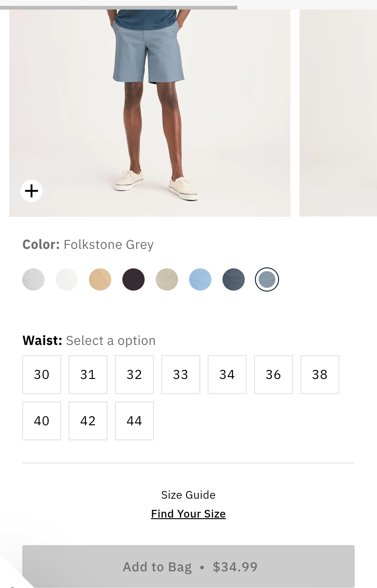View the next product image thumbnail
The width and height of the screenshot is (377, 588).
(x=338, y=113)
